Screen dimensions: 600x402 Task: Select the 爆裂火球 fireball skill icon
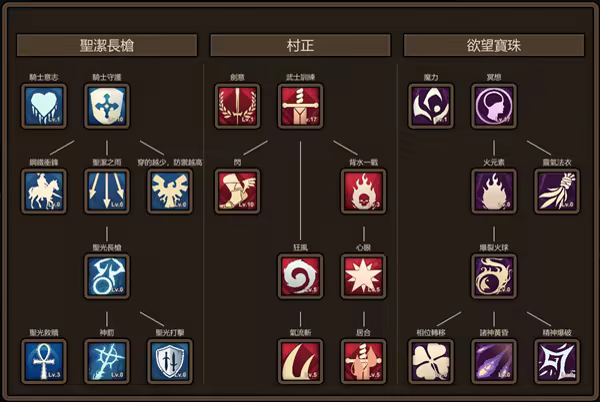pyautogui.click(x=494, y=276)
